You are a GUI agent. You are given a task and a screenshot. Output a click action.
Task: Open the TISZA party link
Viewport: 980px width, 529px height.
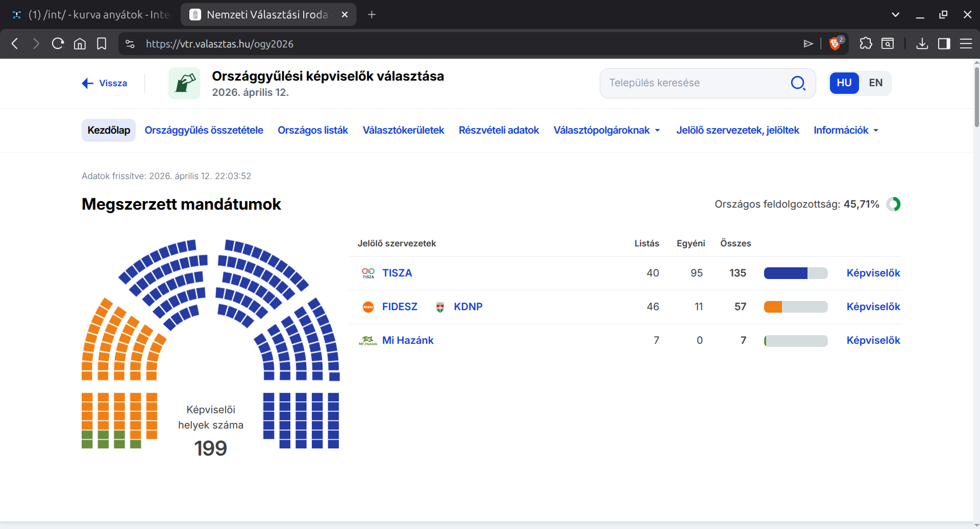[397, 273]
